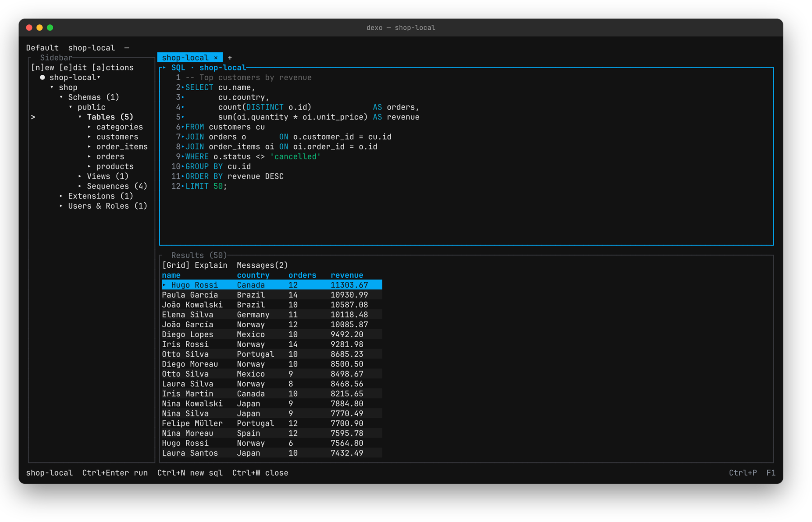The height and width of the screenshot is (522, 812).
Task: Open the shop-local connection dropdown in sidebar
Action: click(99, 78)
